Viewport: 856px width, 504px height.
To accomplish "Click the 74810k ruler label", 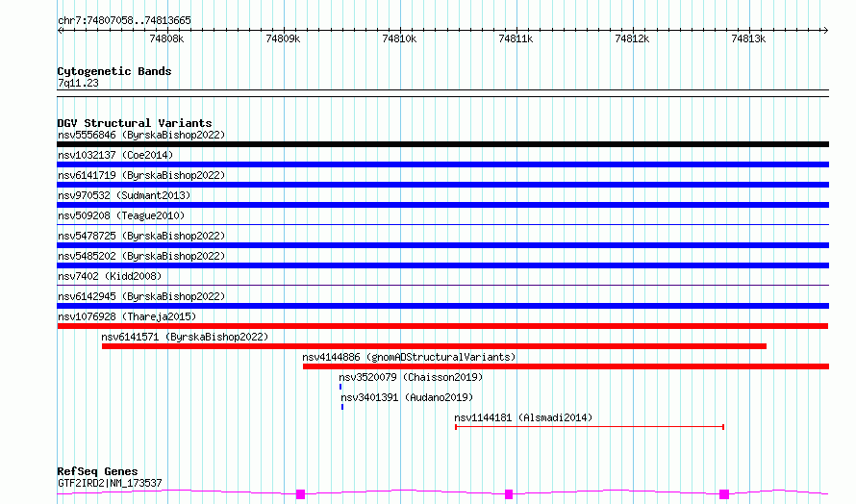I will click(399, 39).
